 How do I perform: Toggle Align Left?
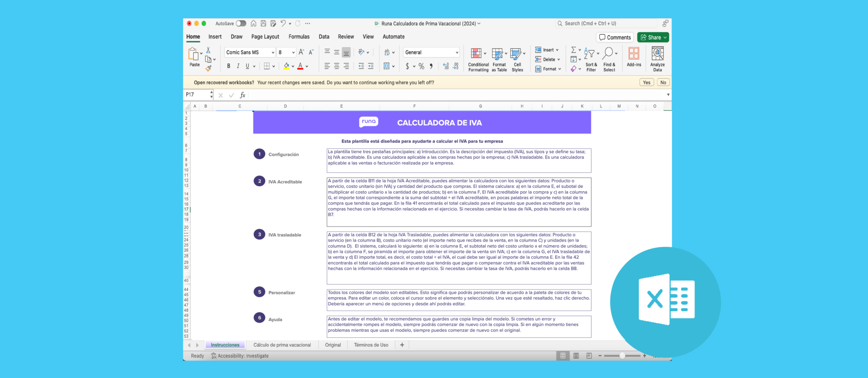point(327,66)
